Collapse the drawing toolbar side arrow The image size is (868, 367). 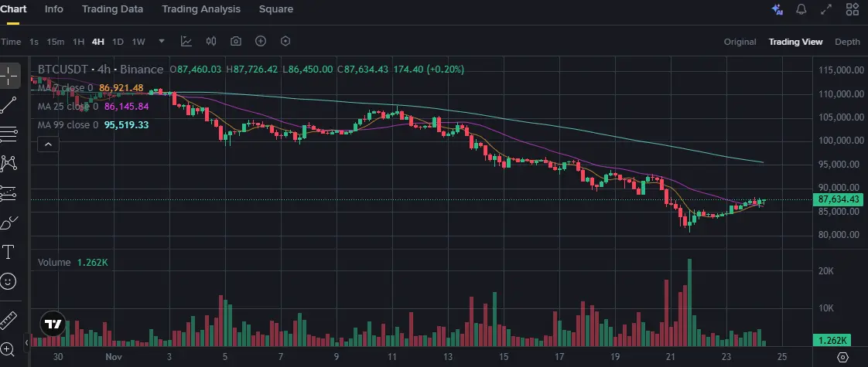coord(26,341)
